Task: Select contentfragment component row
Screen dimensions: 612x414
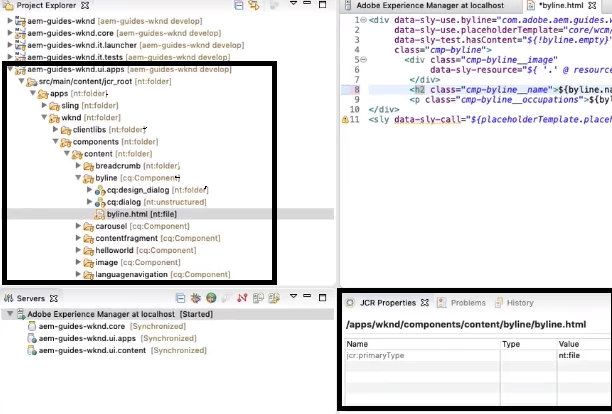Action: click(x=158, y=238)
